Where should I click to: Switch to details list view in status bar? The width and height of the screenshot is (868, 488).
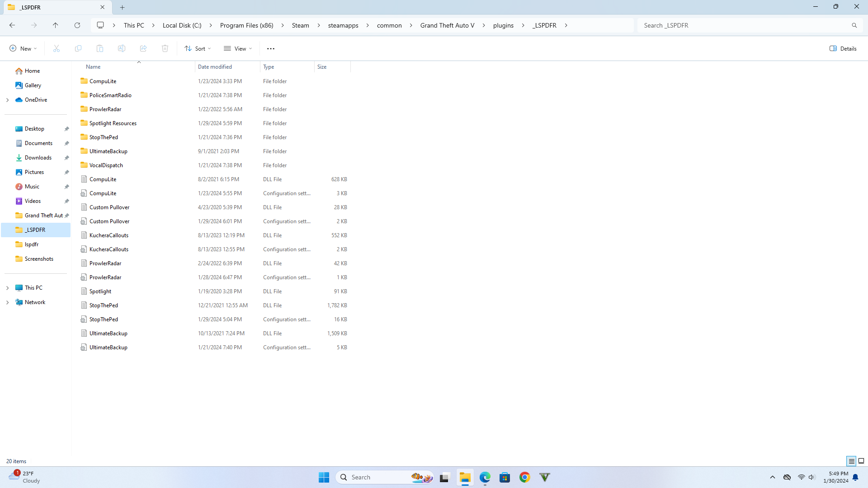tap(851, 461)
